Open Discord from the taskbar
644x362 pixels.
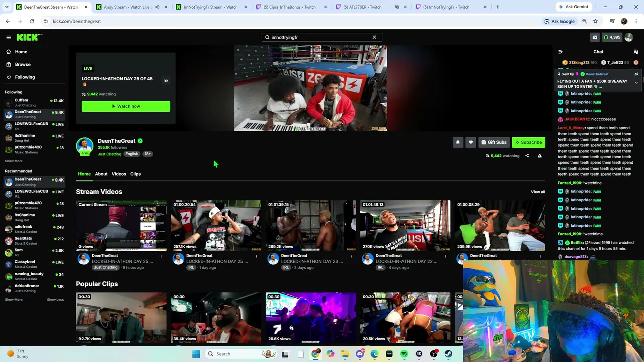point(360,354)
